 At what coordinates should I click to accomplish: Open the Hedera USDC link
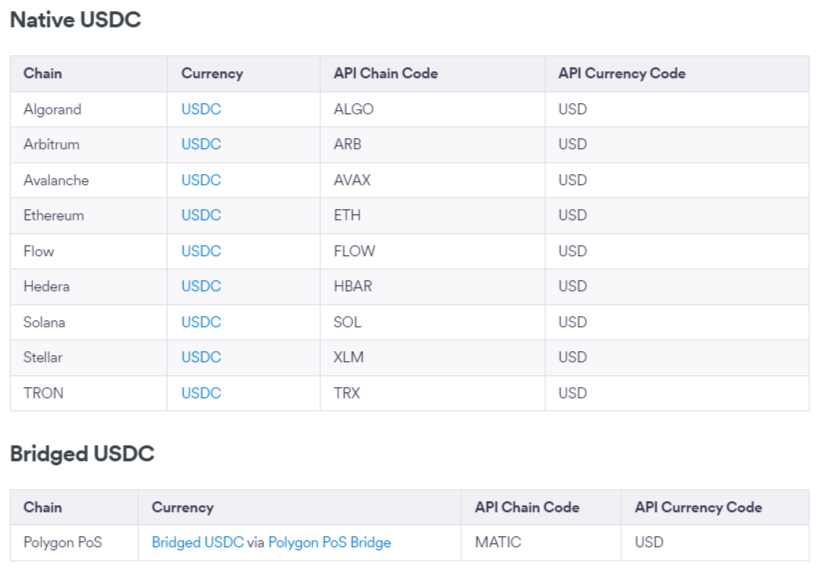[x=201, y=286]
